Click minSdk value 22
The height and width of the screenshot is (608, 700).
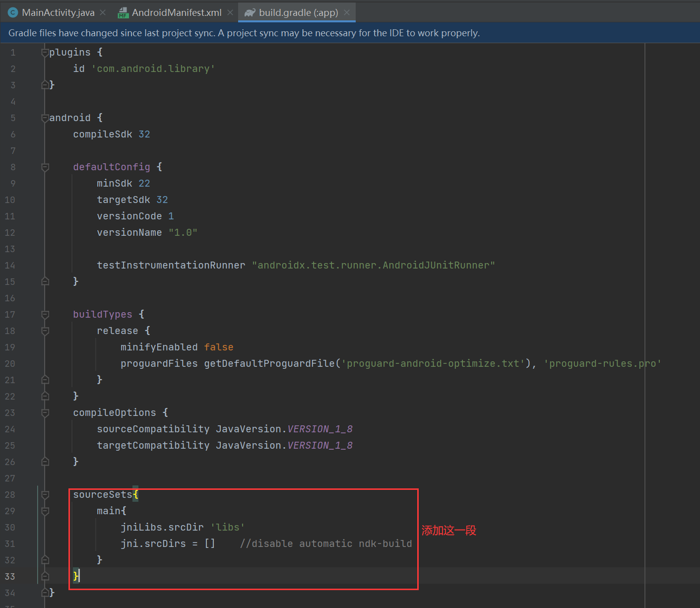point(144,183)
